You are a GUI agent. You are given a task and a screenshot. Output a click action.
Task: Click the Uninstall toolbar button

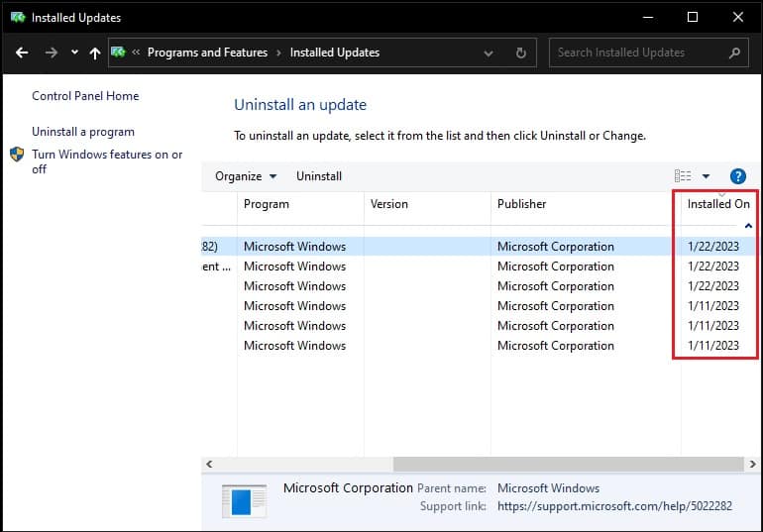coord(319,176)
